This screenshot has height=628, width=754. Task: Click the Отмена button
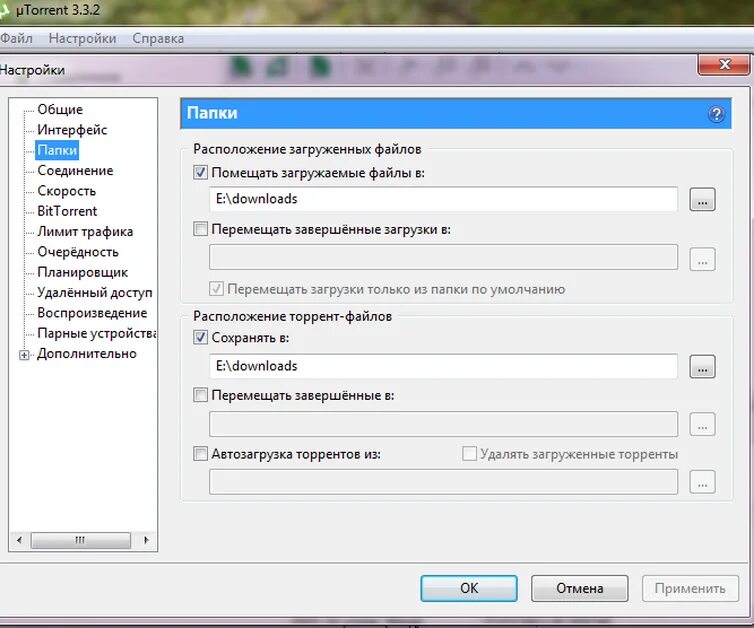tap(579, 588)
